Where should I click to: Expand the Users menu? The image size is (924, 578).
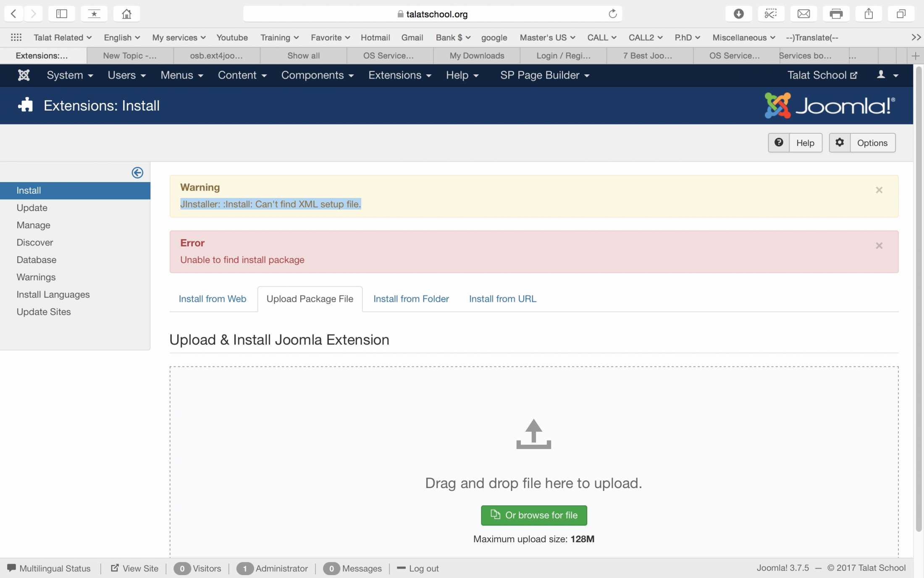(x=126, y=75)
